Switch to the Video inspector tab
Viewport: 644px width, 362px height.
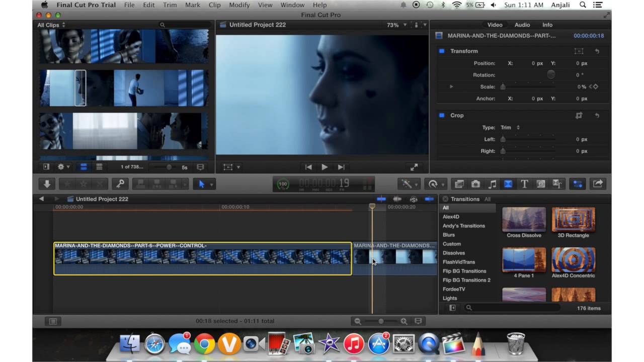point(495,25)
